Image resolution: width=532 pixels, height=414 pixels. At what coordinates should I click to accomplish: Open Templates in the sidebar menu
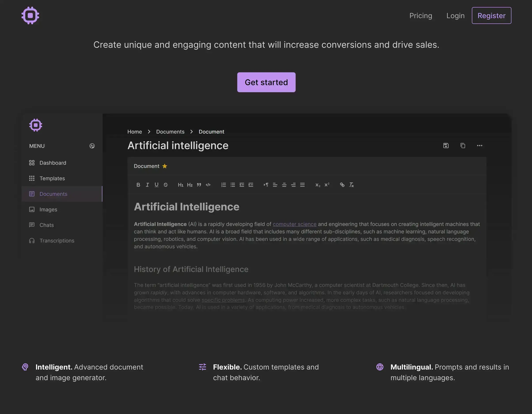tap(62, 178)
